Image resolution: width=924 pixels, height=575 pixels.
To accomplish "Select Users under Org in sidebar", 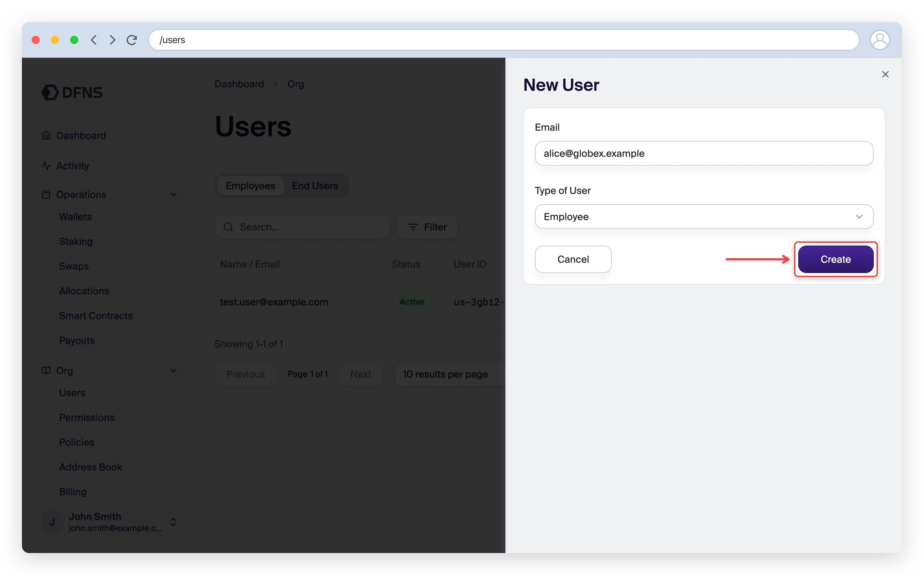I will [x=72, y=392].
